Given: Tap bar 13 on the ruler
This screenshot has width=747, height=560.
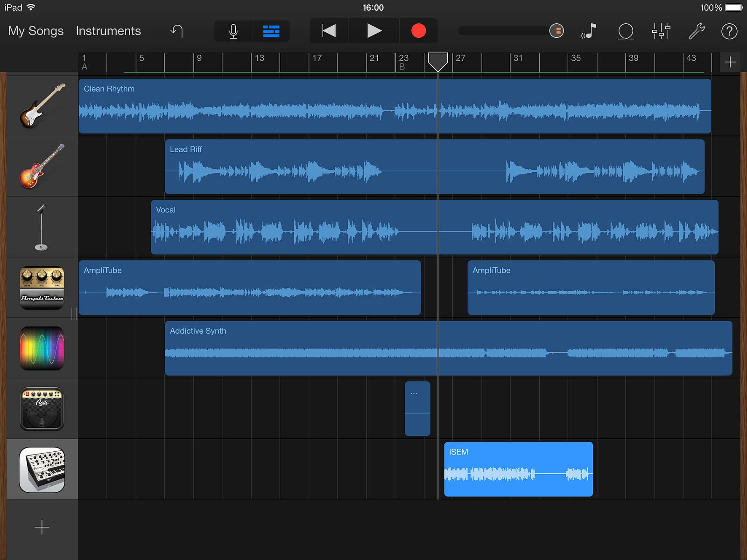Looking at the screenshot, I should (259, 58).
